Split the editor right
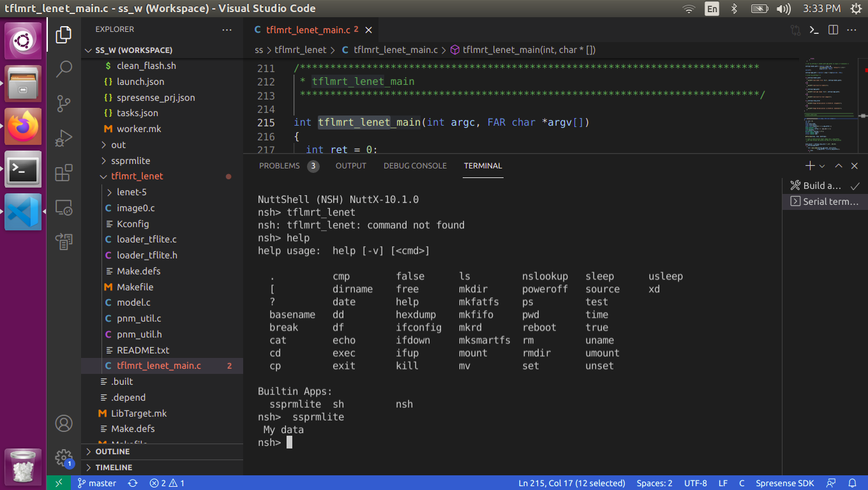 [833, 29]
